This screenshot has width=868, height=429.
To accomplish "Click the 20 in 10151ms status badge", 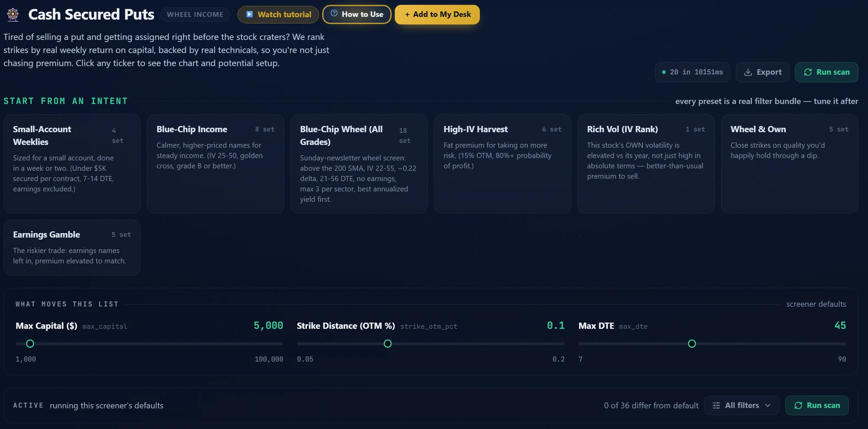I will click(x=693, y=72).
